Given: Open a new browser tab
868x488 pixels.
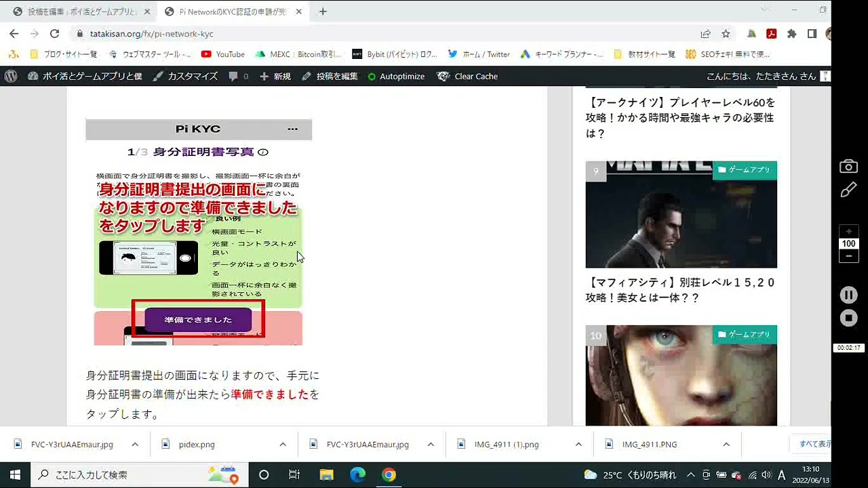Looking at the screenshot, I should [323, 12].
